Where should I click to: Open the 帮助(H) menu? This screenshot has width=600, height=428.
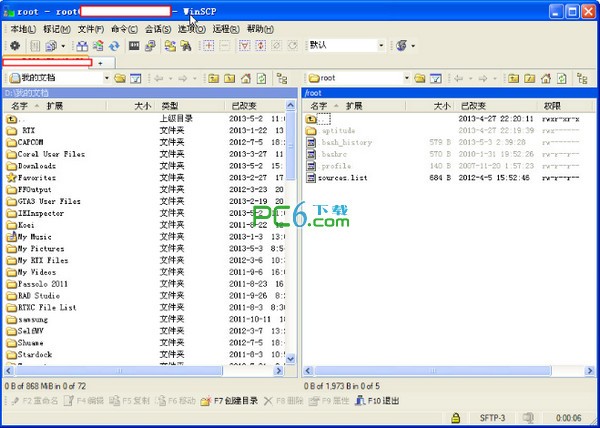point(260,29)
